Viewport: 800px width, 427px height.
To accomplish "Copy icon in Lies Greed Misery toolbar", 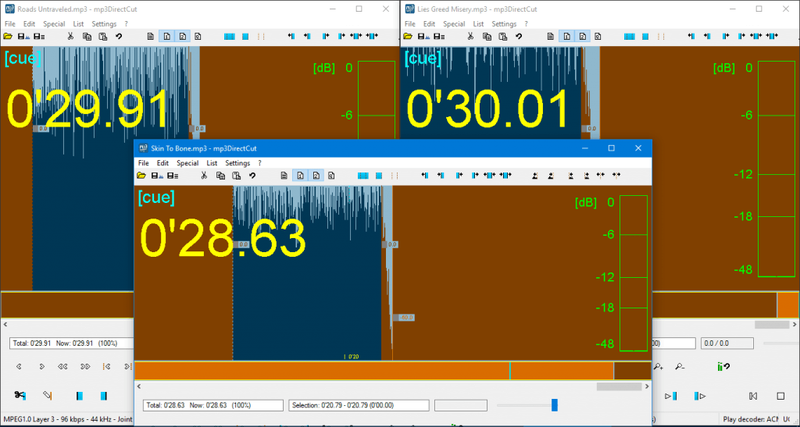I will pyautogui.click(x=487, y=36).
